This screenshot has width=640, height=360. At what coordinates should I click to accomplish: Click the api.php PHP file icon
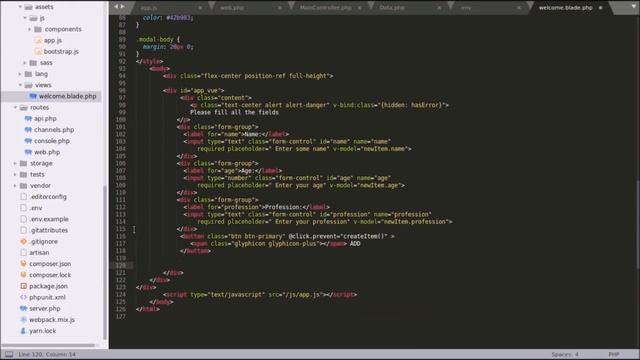pos(28,119)
